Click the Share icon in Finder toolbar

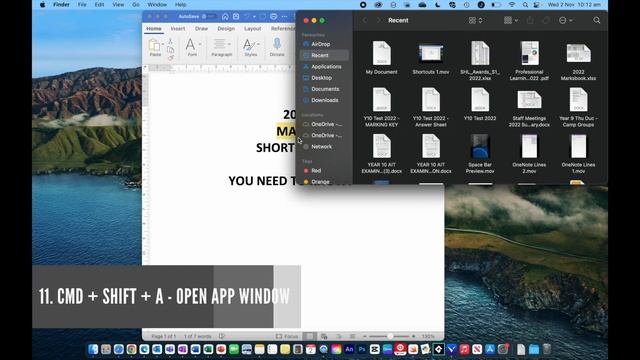(530, 20)
